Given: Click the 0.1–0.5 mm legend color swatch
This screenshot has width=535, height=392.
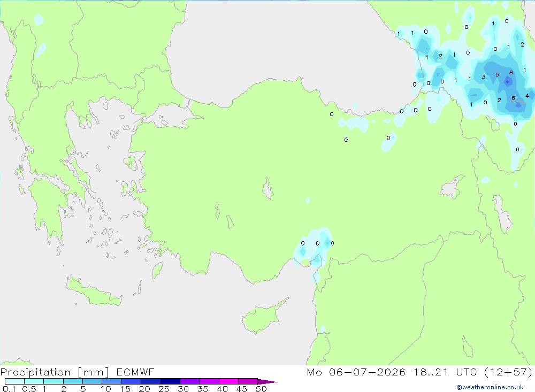Looking at the screenshot, I should 14,381.
